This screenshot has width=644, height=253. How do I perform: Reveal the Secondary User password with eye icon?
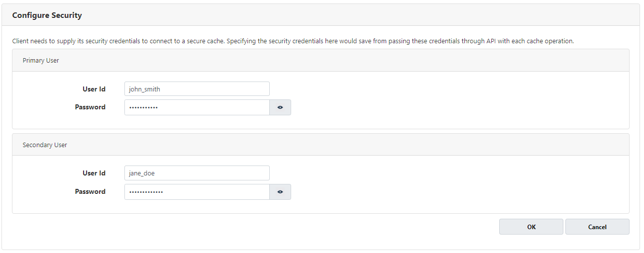pyautogui.click(x=280, y=192)
